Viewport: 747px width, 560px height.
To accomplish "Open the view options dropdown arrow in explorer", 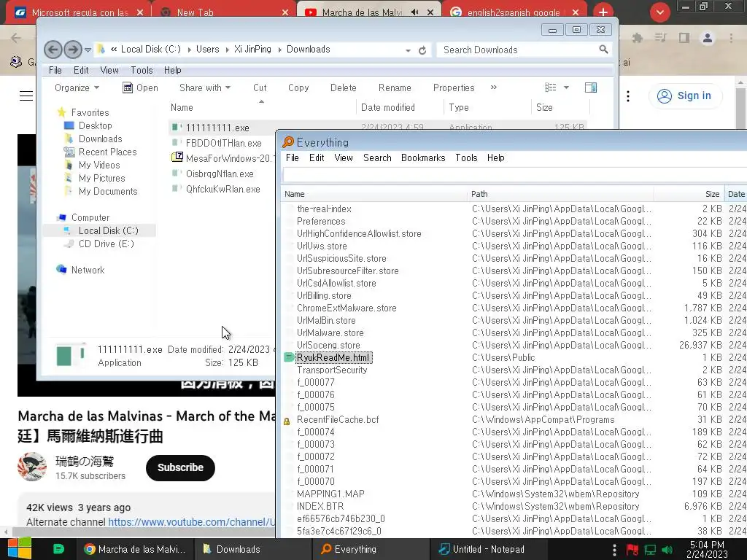I will coord(566,87).
